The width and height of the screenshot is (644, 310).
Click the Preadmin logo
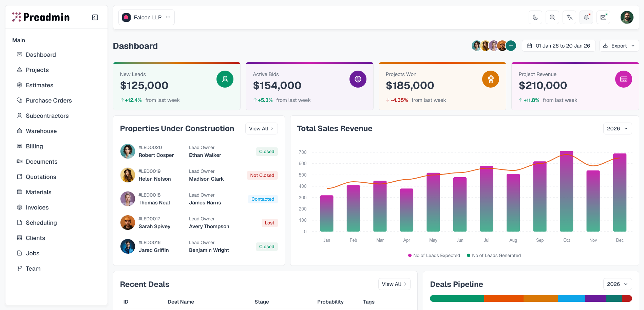pyautogui.click(x=41, y=17)
